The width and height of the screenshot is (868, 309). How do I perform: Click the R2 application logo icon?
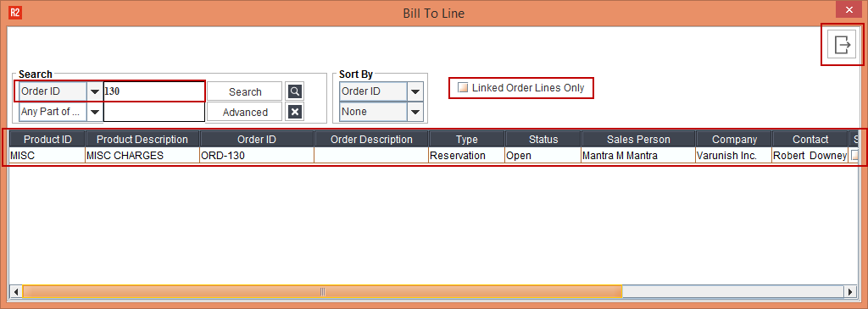tap(14, 12)
